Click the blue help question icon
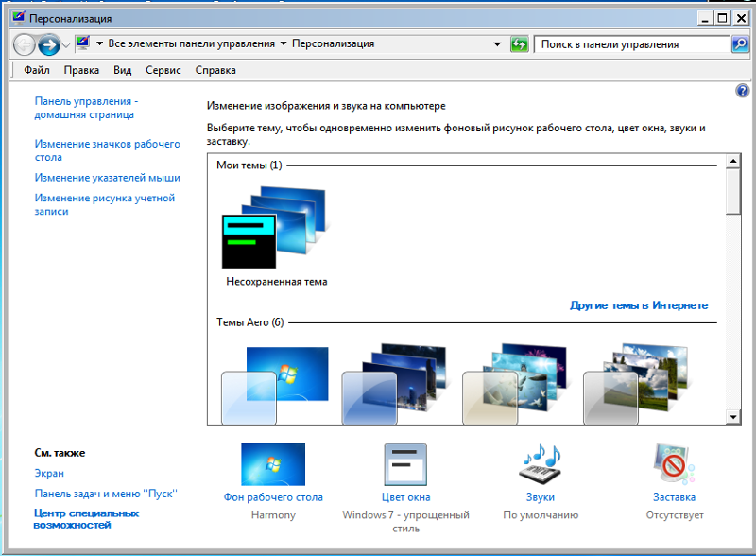Screen dimensions: 756x556 [x=742, y=90]
